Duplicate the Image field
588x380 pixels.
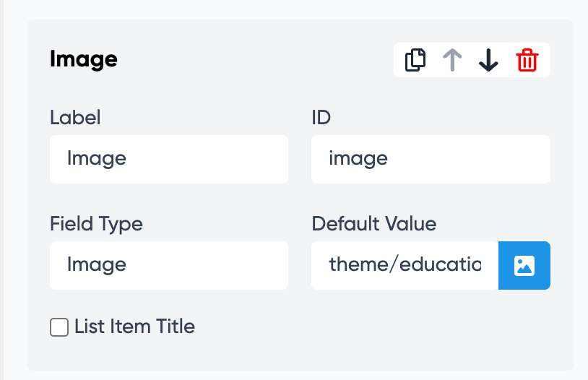tap(415, 60)
